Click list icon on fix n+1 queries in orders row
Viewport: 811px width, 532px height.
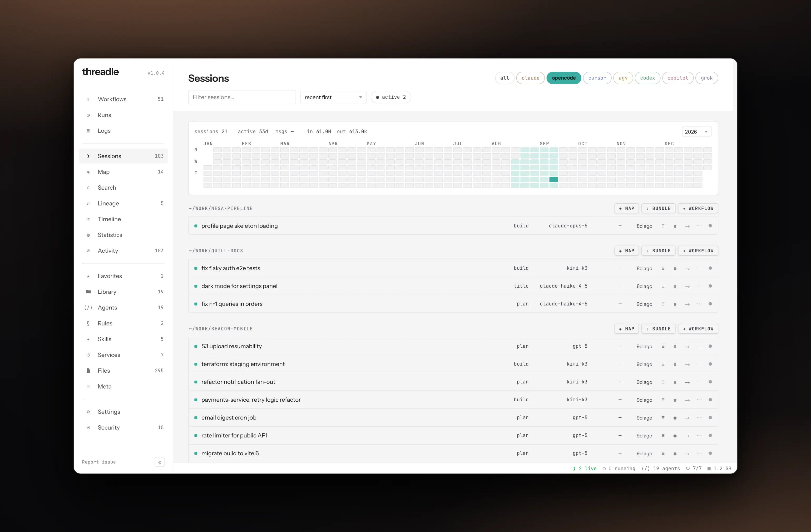[x=663, y=304]
